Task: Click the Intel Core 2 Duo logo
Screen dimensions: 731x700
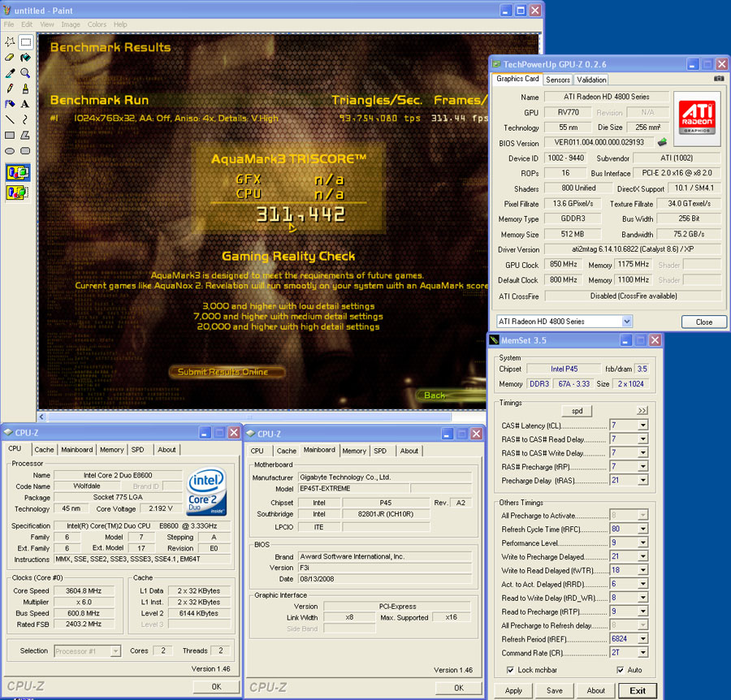Action: pos(206,491)
